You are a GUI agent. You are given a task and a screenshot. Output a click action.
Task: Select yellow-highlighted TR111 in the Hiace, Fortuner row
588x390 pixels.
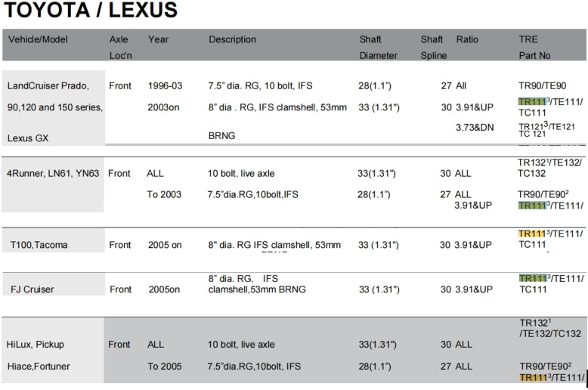click(x=531, y=378)
